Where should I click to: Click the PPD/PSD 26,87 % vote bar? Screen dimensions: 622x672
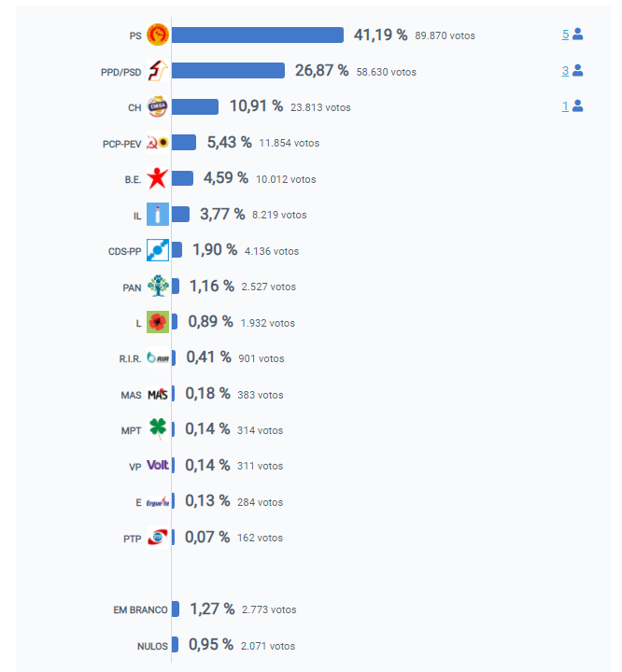pos(229,71)
